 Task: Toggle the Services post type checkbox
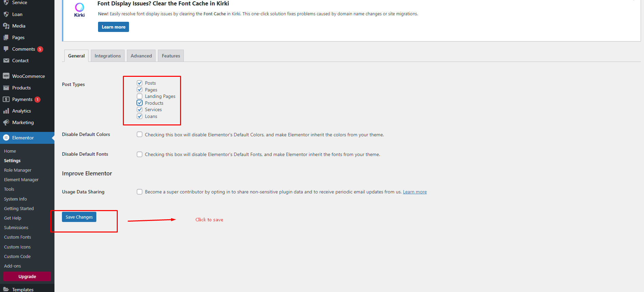140,109
